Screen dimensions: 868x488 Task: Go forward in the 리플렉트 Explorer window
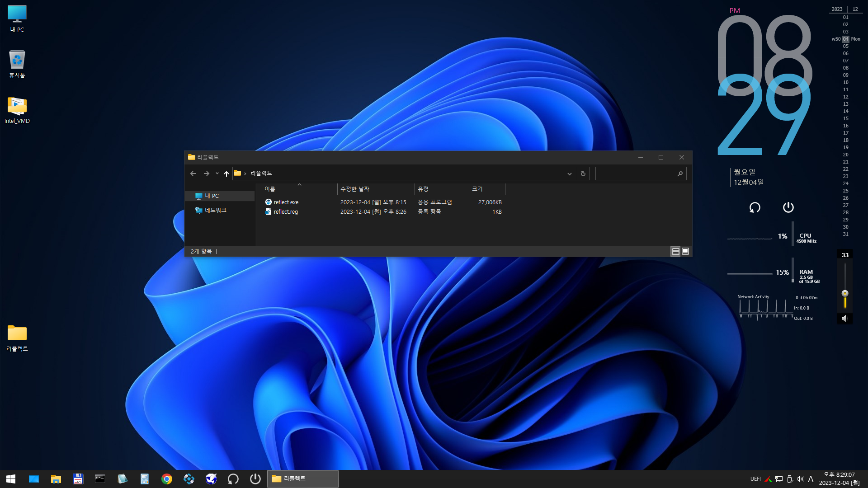click(207, 174)
